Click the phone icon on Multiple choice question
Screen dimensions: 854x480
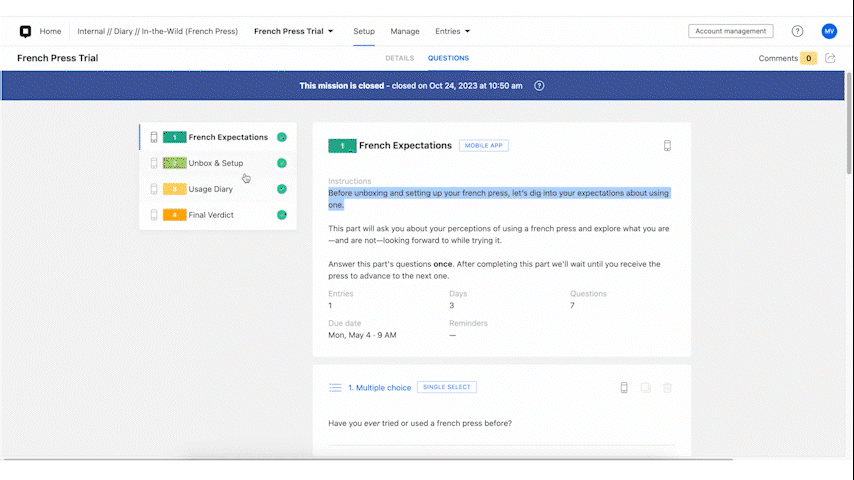(x=624, y=388)
